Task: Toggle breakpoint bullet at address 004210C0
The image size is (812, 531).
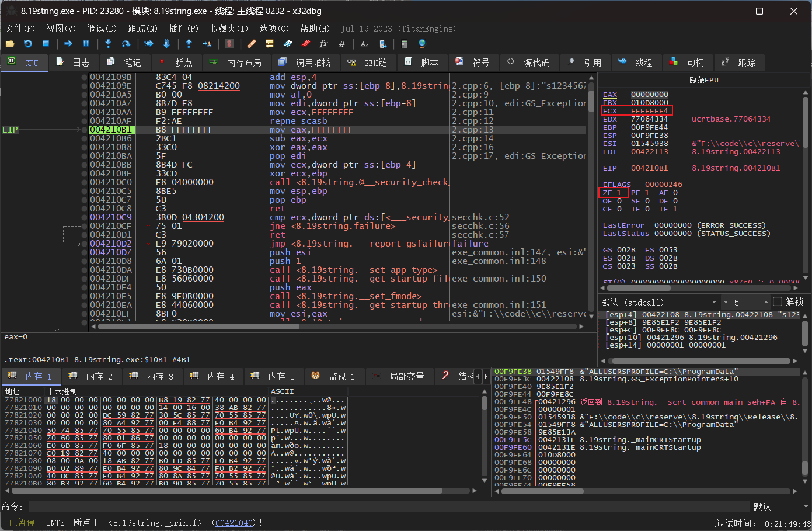Action: 85,182
